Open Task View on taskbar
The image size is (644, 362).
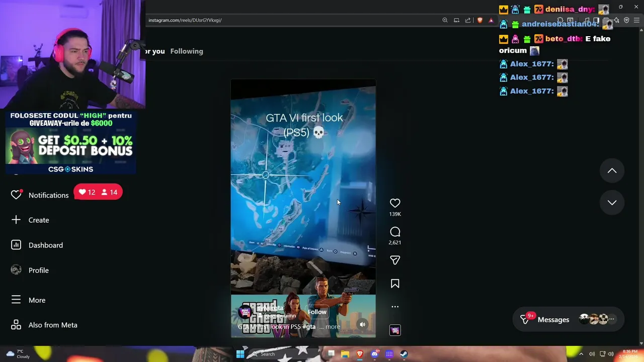(331, 354)
